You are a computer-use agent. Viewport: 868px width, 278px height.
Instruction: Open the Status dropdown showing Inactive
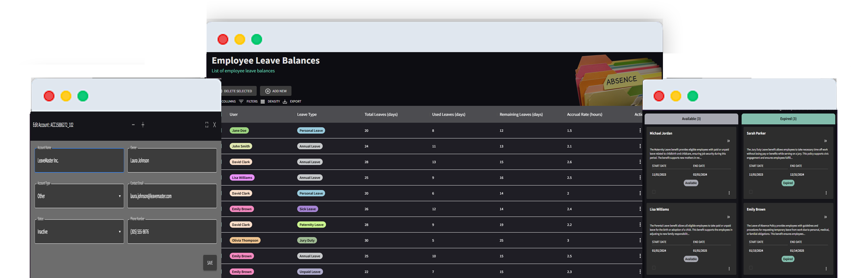point(79,232)
